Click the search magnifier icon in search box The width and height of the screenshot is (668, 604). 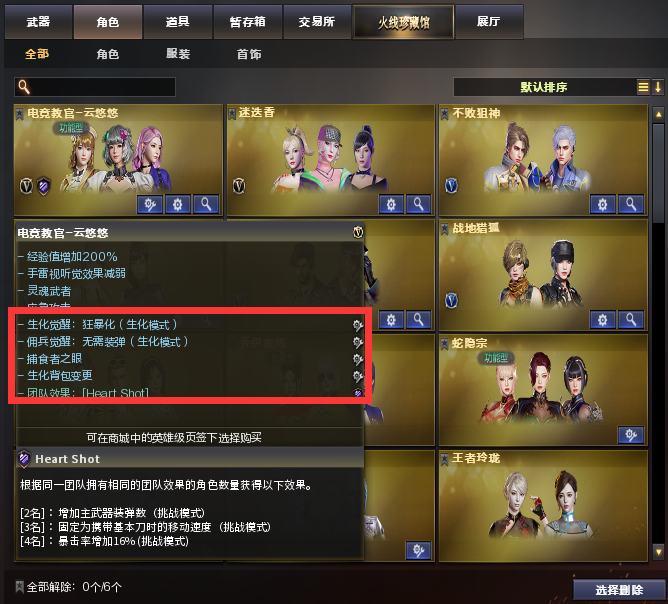24,87
